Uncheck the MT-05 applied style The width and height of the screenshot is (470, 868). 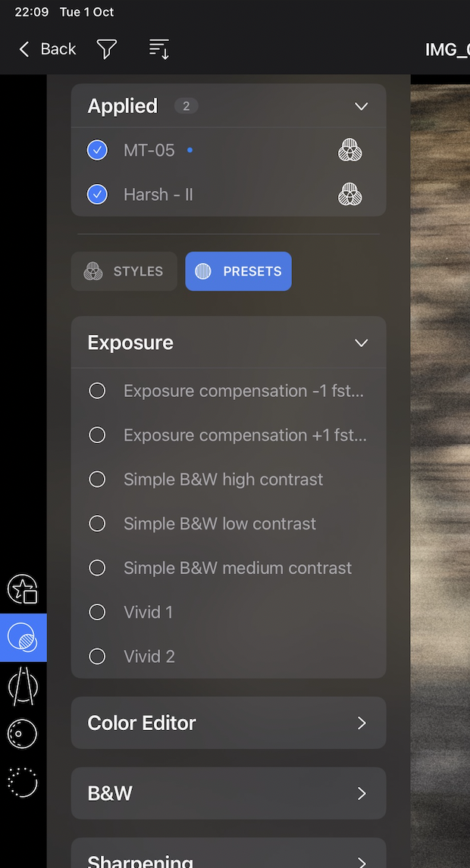(x=97, y=150)
